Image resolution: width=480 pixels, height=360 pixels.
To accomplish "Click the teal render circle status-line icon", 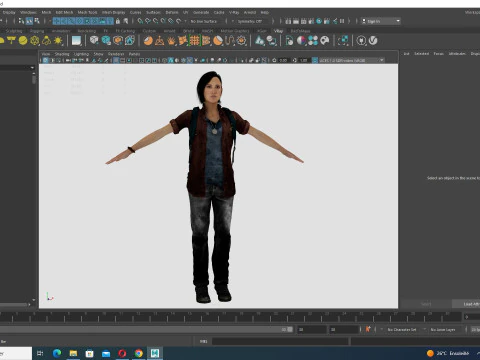I will pos(319,21).
